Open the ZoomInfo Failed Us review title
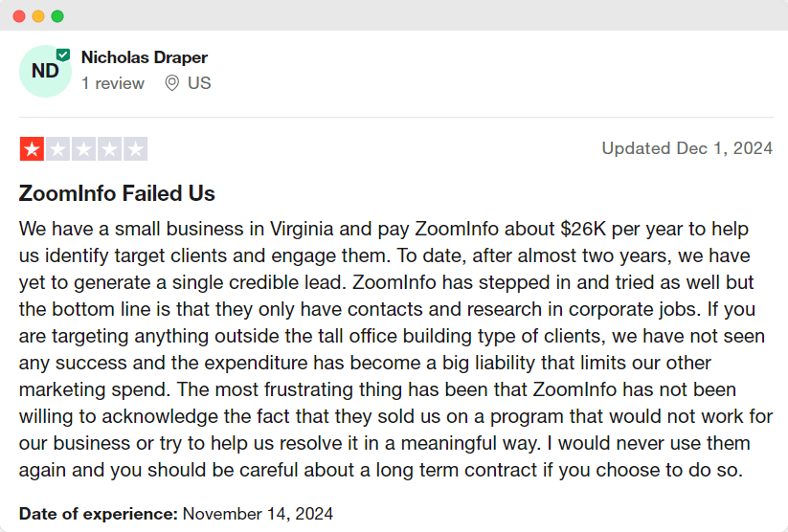This screenshot has width=788, height=532. [x=117, y=193]
